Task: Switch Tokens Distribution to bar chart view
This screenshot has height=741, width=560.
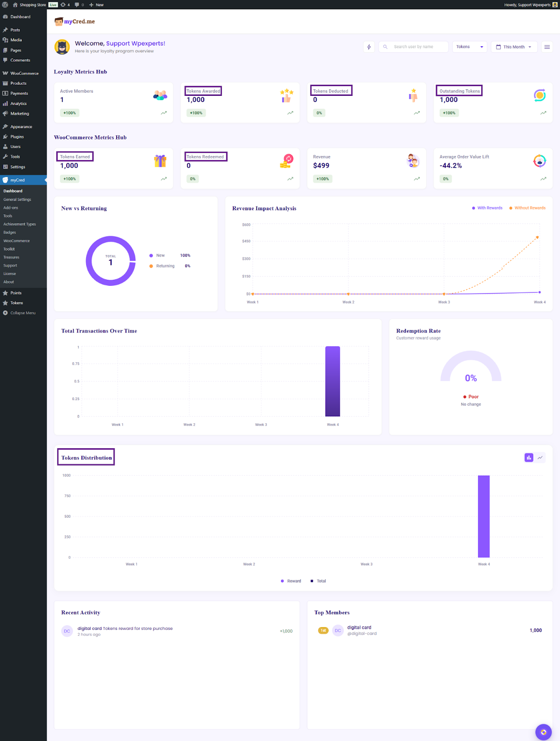Action: click(x=529, y=458)
